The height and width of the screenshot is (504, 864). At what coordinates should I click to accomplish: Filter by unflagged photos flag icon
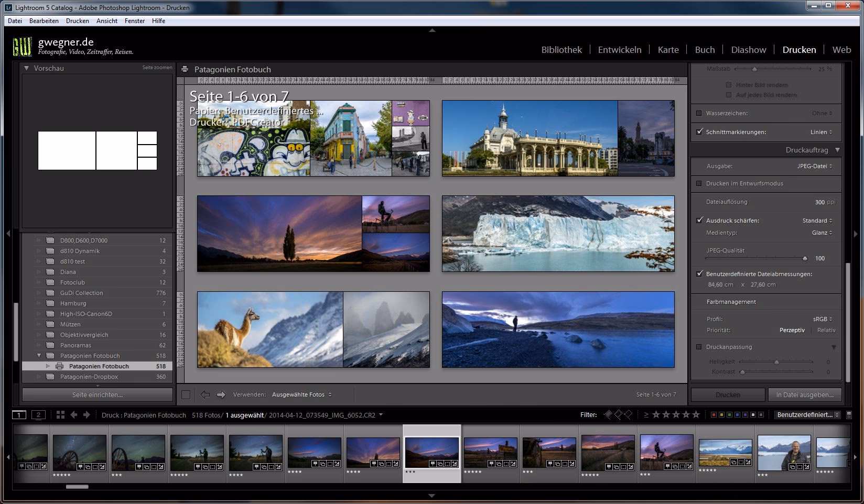618,415
